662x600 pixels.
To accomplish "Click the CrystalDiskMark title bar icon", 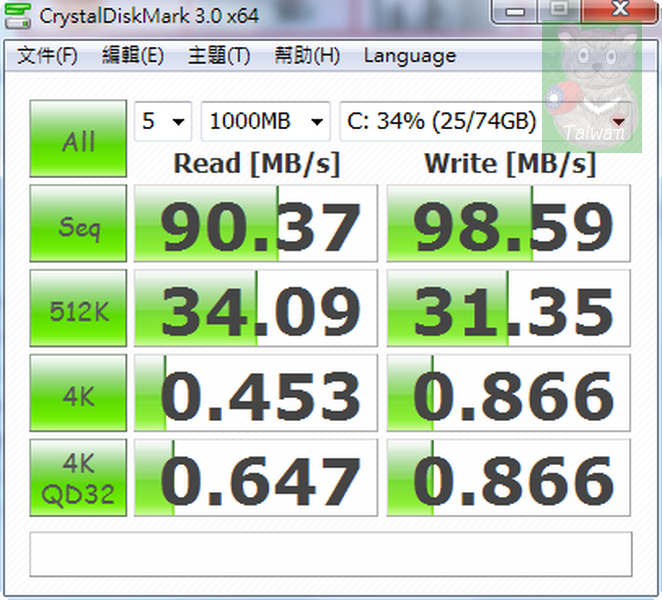I will coord(17,15).
